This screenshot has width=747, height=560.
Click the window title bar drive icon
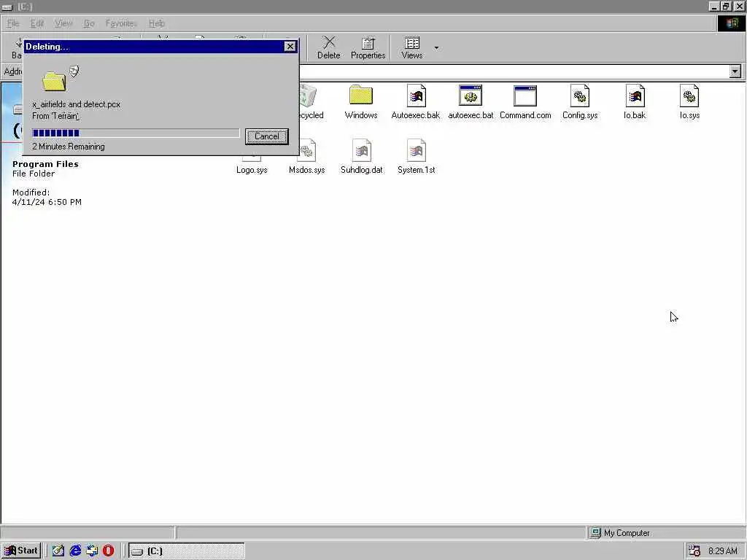[x=7, y=7]
